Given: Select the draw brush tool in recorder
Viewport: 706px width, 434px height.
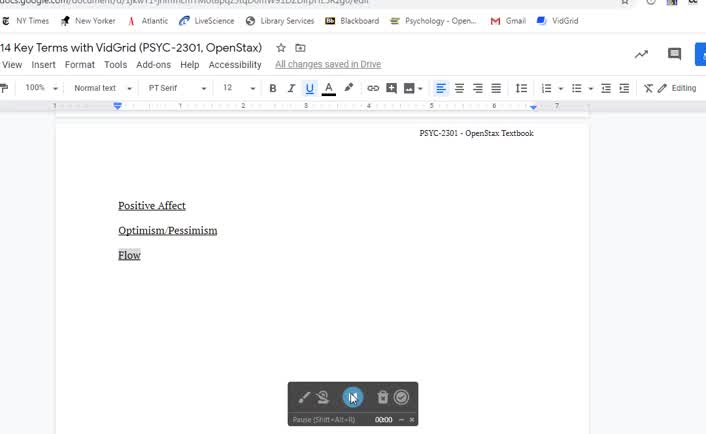Looking at the screenshot, I should [305, 397].
